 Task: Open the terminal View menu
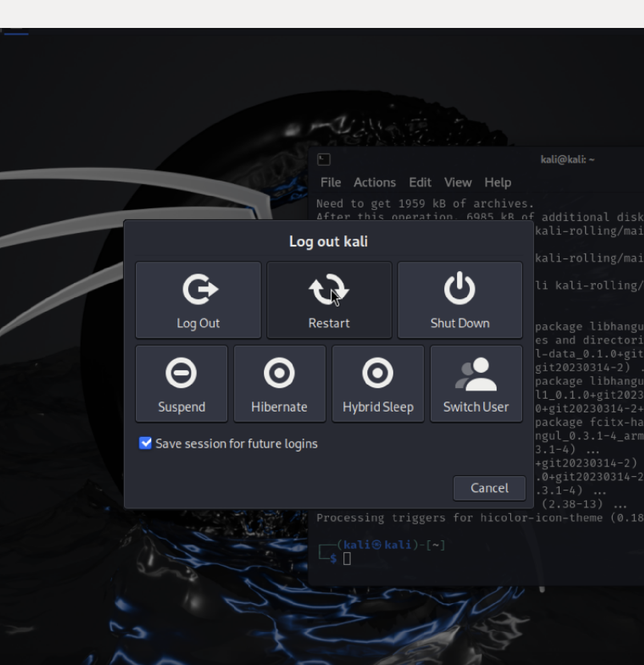point(458,182)
